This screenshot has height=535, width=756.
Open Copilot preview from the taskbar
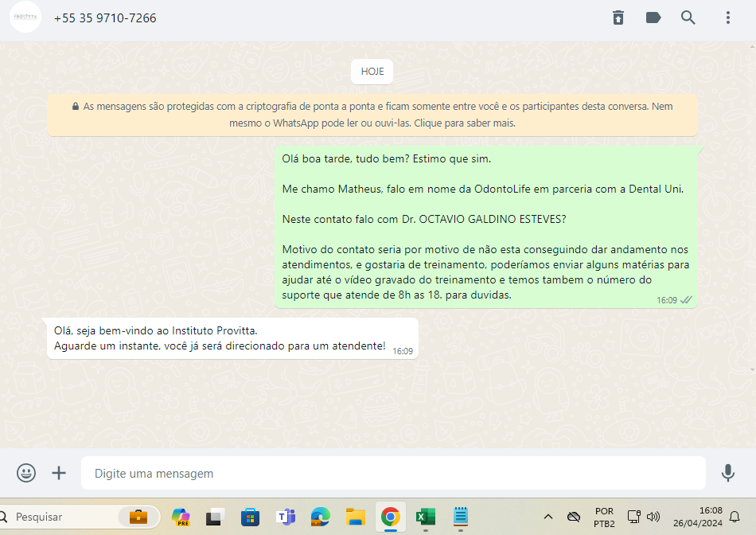181,517
